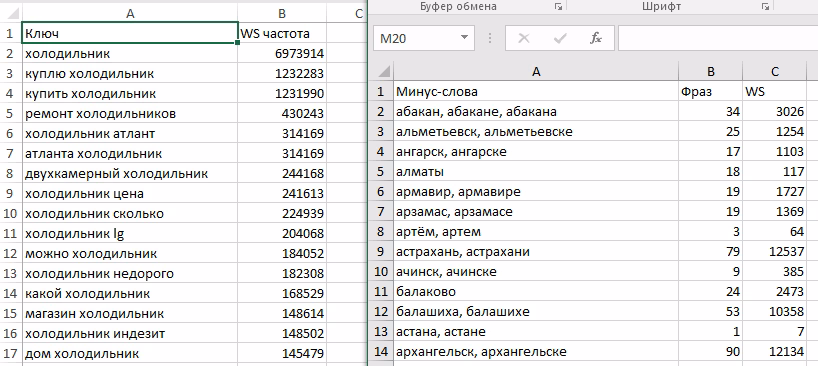Select cell 'холодильник атлант'
Viewport: 818px width, 366px height.
(x=130, y=133)
